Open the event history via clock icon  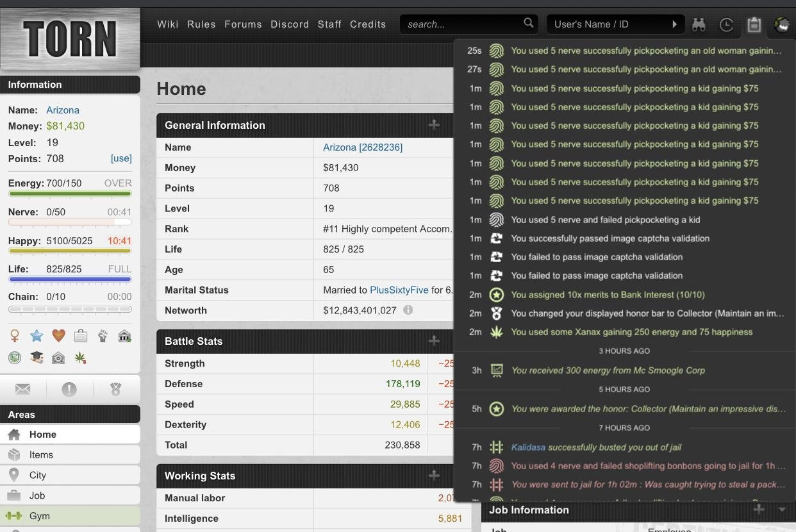727,24
